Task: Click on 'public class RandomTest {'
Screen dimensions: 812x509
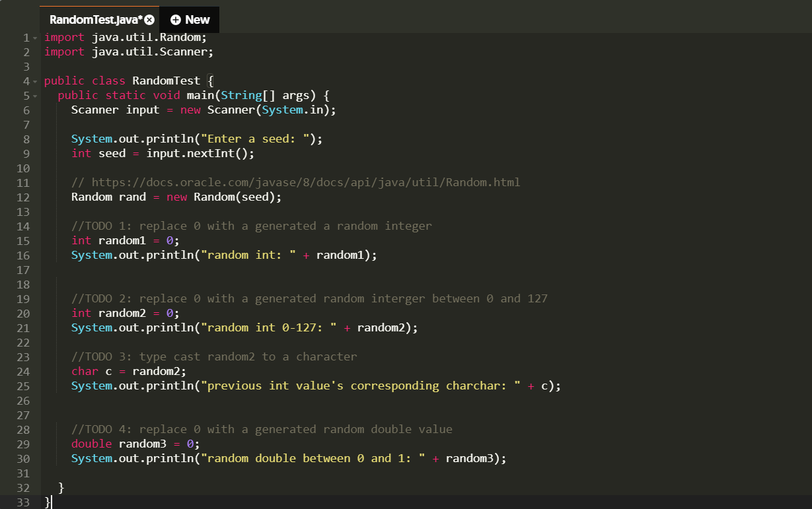Action: tap(129, 81)
